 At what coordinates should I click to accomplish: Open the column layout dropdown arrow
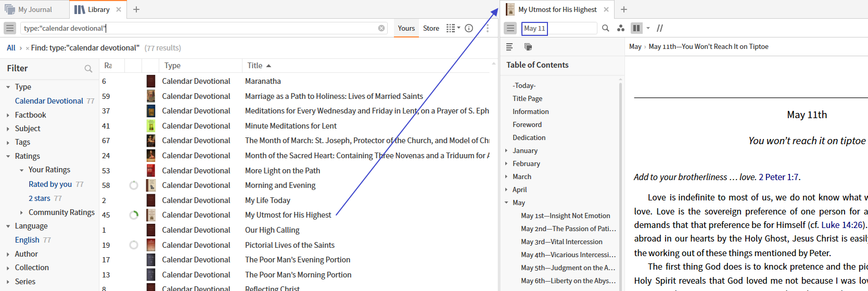[x=648, y=28]
